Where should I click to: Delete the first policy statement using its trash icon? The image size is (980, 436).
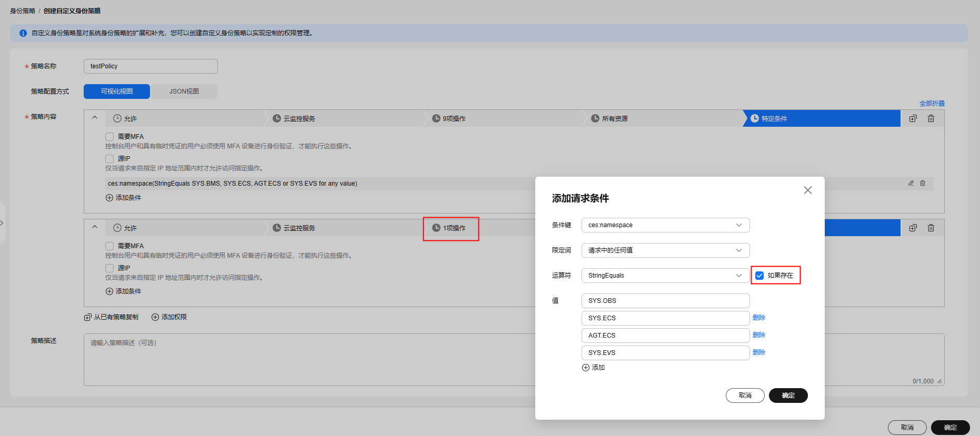[x=931, y=119]
